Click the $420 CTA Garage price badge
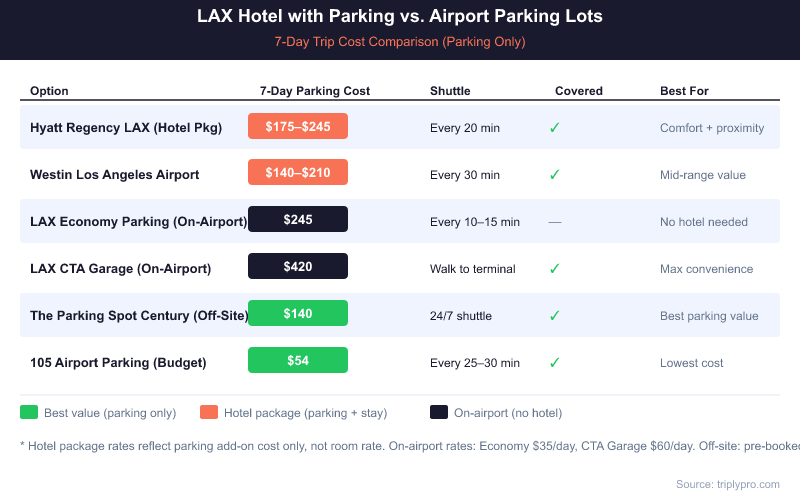The width and height of the screenshot is (800, 500). tap(298, 266)
